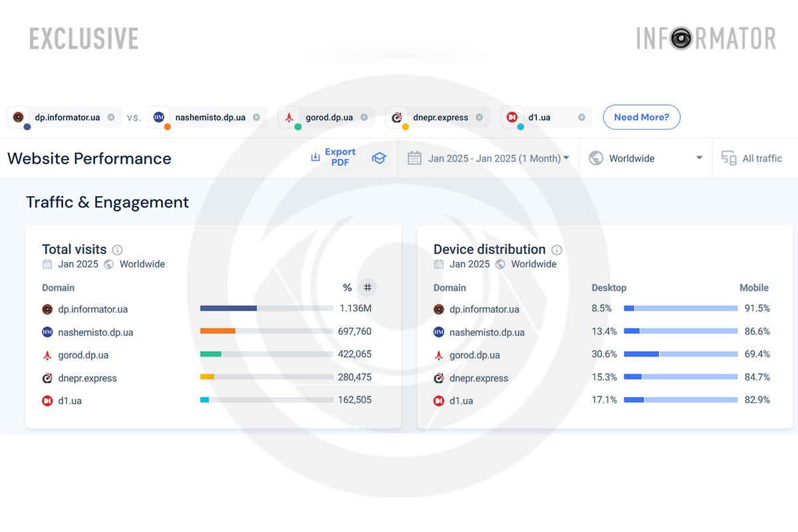Remove the d1.ua comparison chip
The height and width of the screenshot is (532, 798).
(x=581, y=116)
